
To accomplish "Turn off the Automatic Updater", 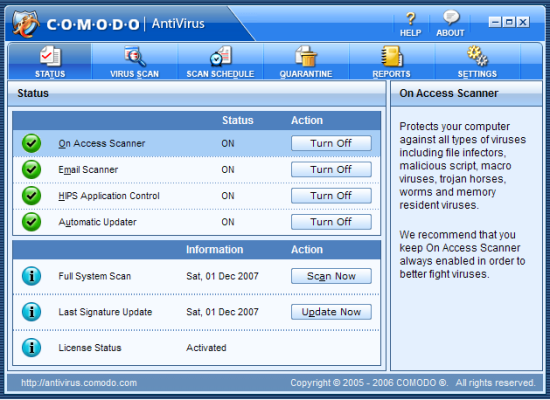I will (x=331, y=222).
